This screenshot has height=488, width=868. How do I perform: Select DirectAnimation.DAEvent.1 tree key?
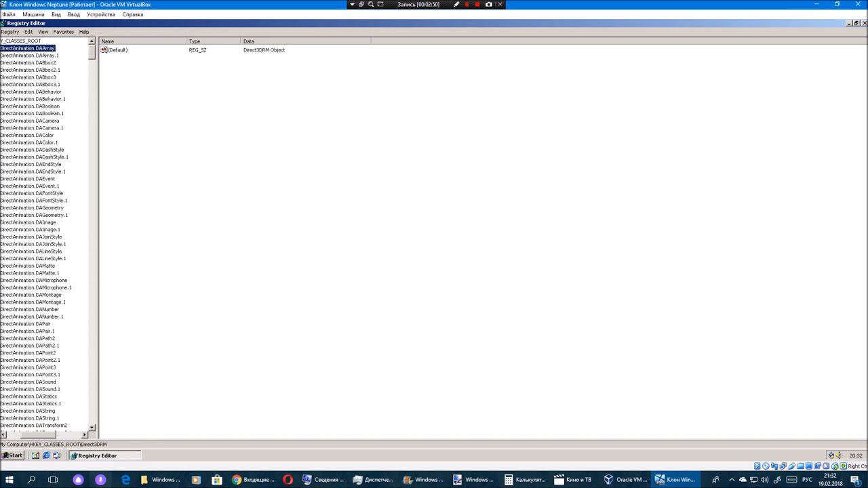pyautogui.click(x=29, y=186)
